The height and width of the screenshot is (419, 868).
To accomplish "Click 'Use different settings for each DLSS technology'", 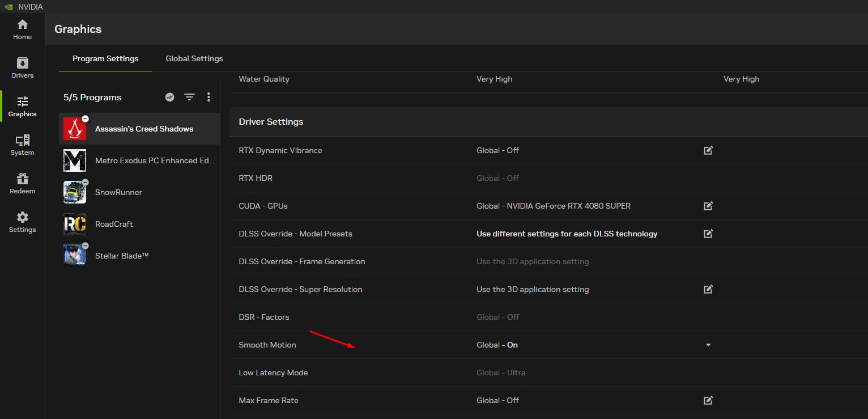I will click(567, 234).
